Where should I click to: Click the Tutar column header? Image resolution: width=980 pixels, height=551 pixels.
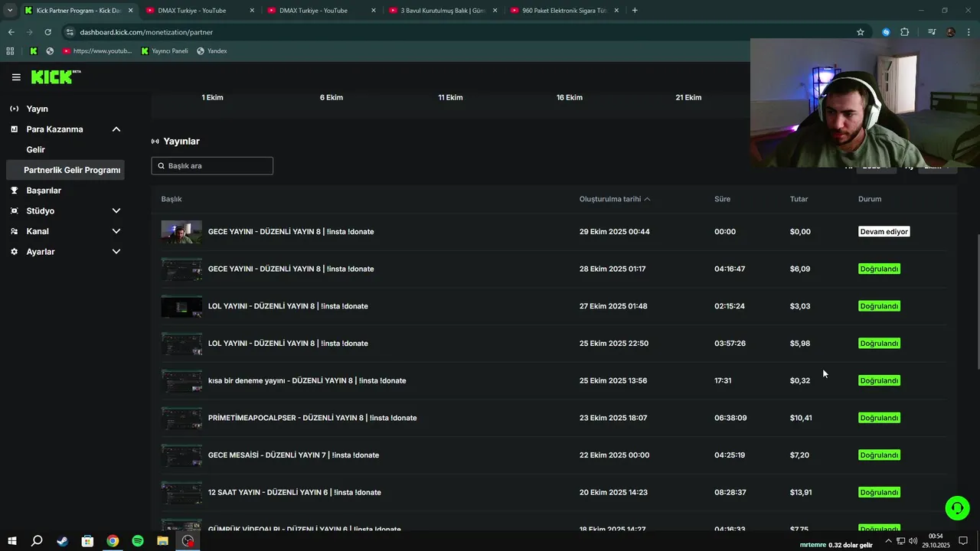pyautogui.click(x=799, y=199)
